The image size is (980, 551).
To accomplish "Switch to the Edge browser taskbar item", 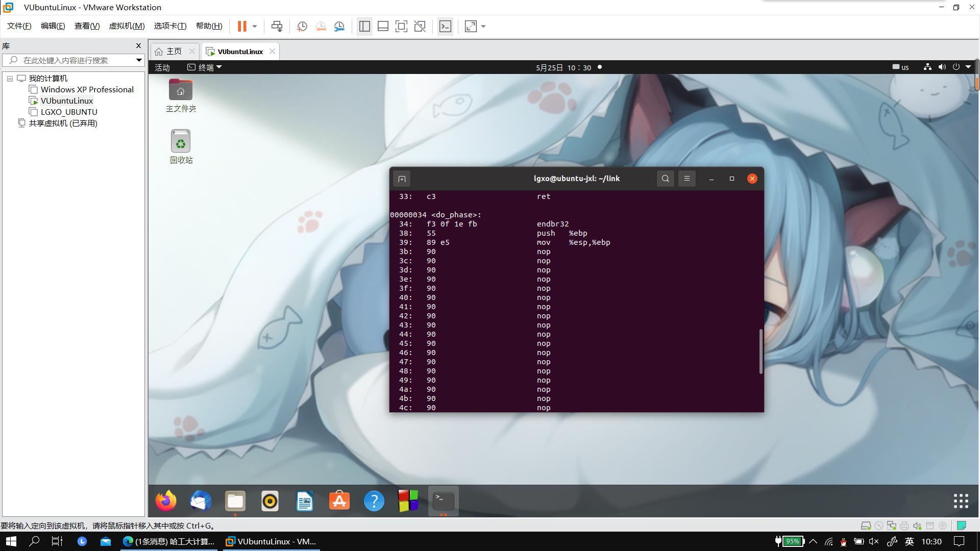I will tap(169, 541).
